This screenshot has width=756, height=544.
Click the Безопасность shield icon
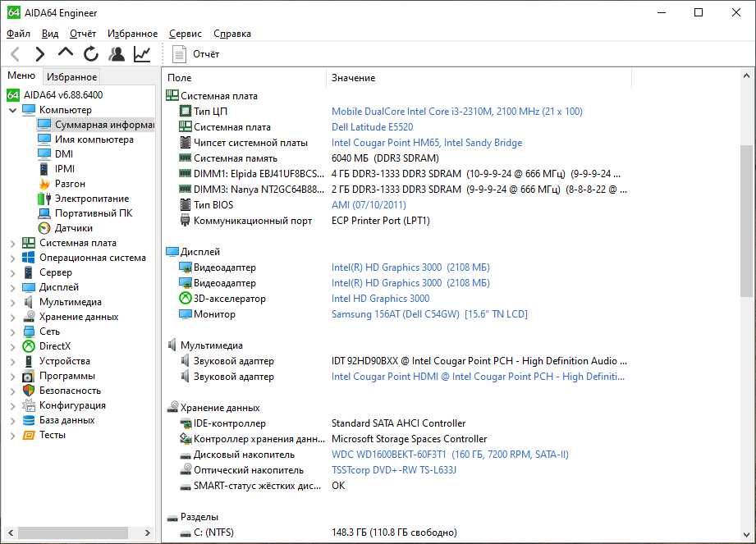29,391
